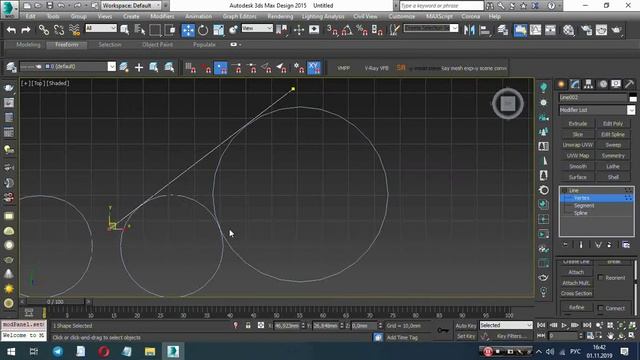Open Telegram from the Windows taskbar
Image resolution: width=640 pixels, height=360 pixels.
click(58, 351)
